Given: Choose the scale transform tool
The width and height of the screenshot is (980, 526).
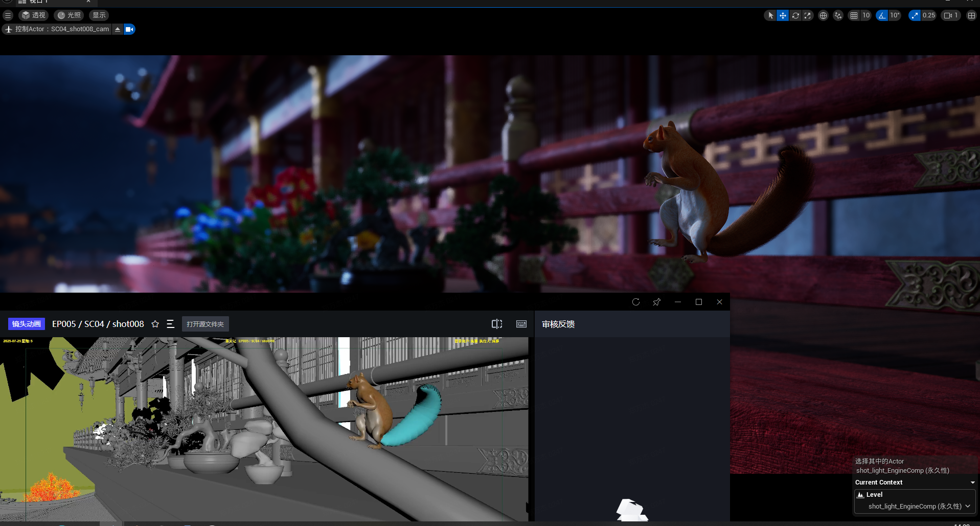Looking at the screenshot, I should pos(808,15).
